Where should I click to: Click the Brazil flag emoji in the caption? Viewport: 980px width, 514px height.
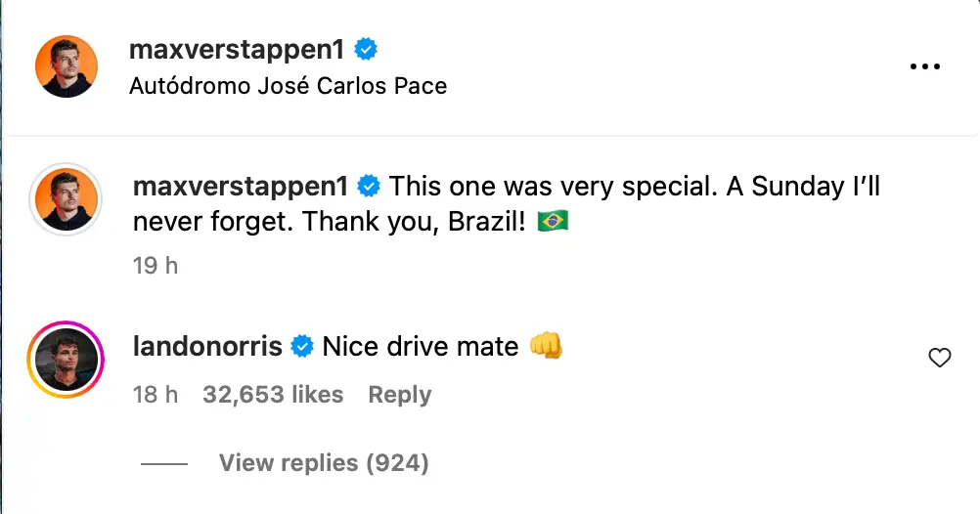coord(554,222)
